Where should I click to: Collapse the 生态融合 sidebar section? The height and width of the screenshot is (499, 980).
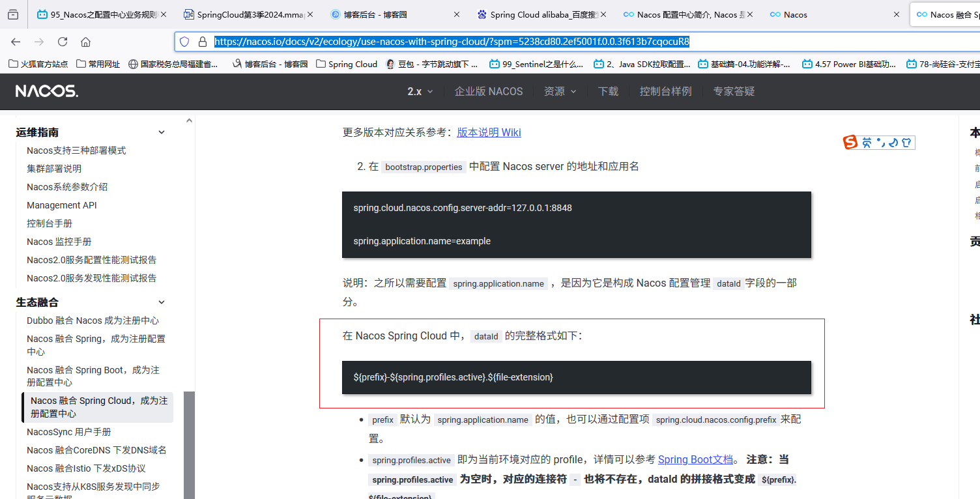point(162,302)
